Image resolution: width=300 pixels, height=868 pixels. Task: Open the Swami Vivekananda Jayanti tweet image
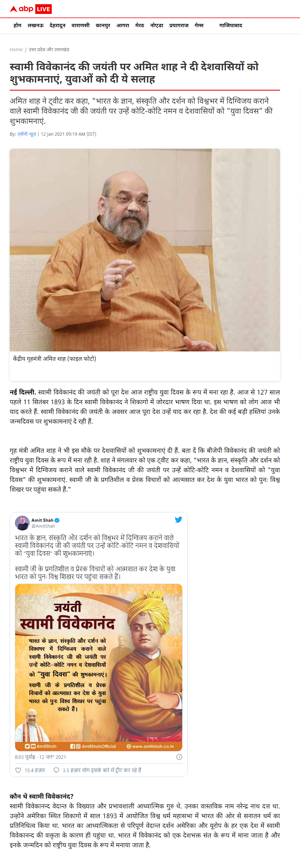point(99,668)
